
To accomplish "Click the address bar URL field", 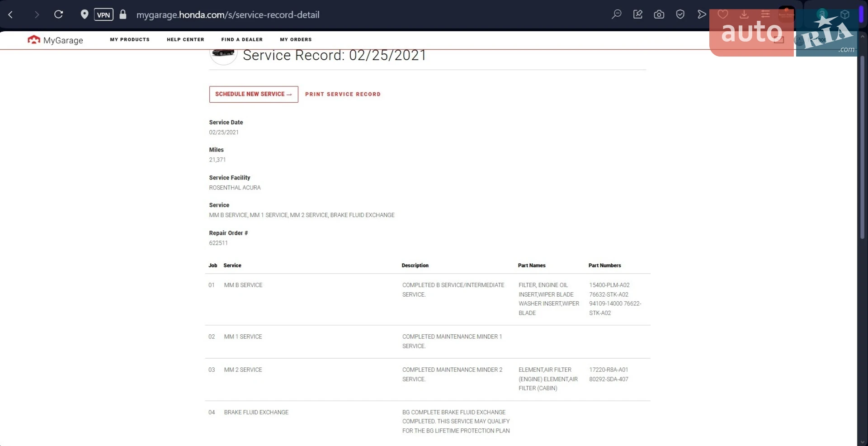I will click(228, 14).
